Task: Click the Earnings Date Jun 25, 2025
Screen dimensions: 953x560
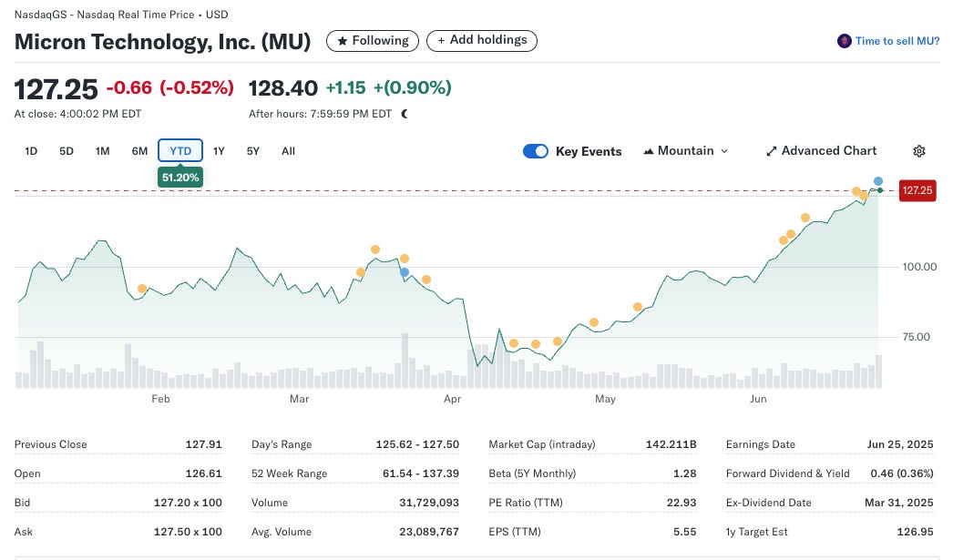Action: (x=900, y=444)
